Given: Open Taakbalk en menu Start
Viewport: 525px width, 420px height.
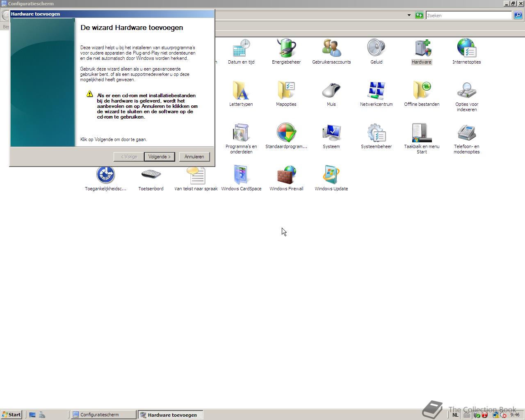Looking at the screenshot, I should (422, 139).
